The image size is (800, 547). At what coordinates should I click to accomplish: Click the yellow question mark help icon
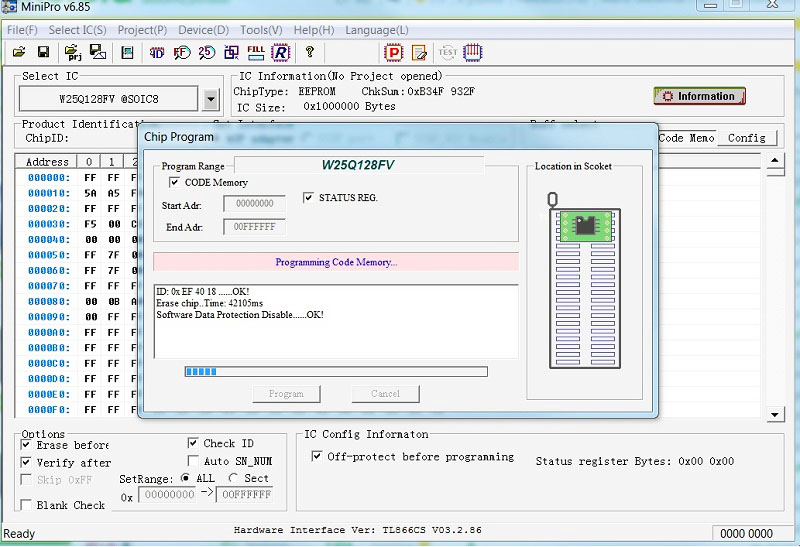tap(309, 52)
